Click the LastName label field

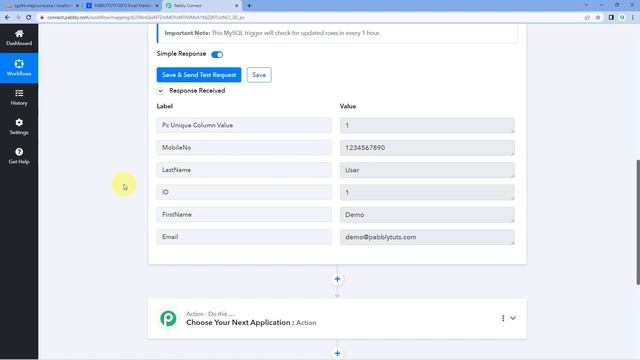click(x=244, y=170)
